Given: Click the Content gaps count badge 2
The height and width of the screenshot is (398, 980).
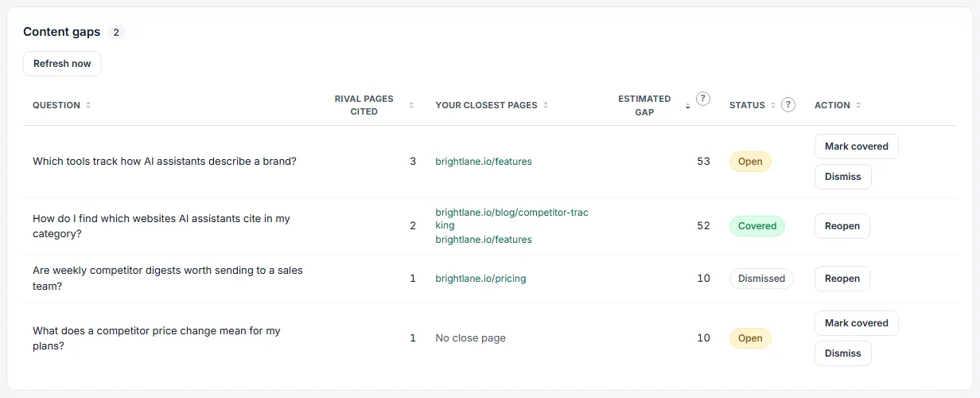Looking at the screenshot, I should point(116,33).
